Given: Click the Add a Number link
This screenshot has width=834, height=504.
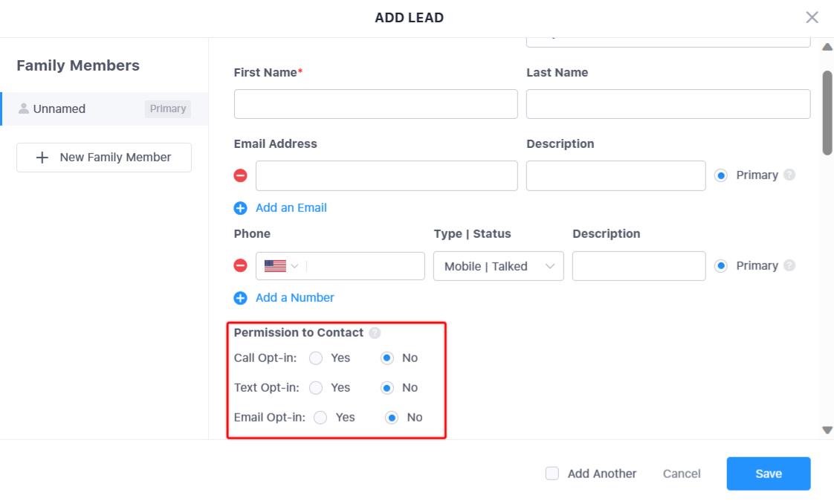Looking at the screenshot, I should (x=294, y=298).
